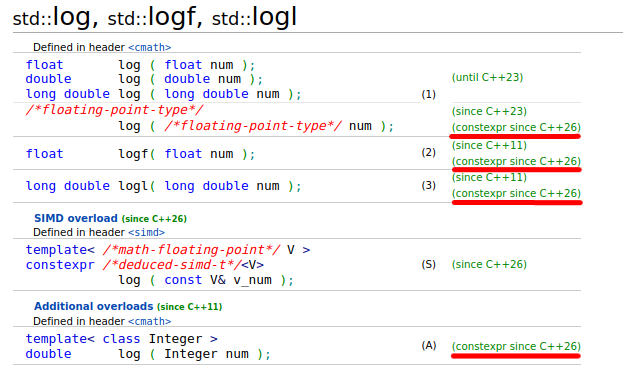
Task: Click the double log ( double num ) declaration
Action: click(x=144, y=79)
